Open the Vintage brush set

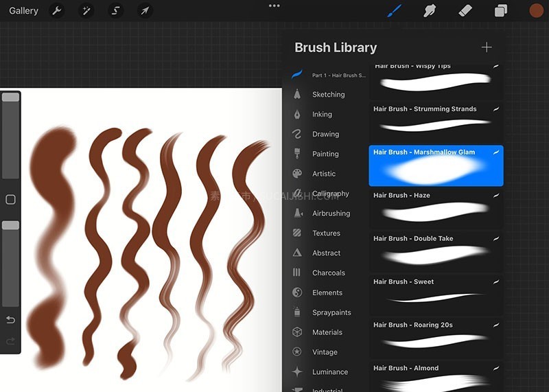(x=325, y=352)
